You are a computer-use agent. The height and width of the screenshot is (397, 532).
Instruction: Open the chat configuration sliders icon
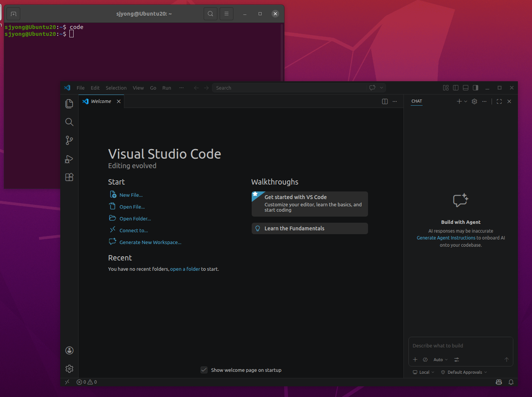(456, 360)
